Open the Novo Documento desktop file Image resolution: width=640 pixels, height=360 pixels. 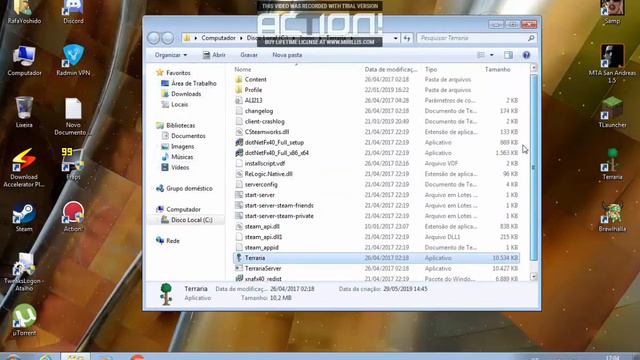coord(72,117)
